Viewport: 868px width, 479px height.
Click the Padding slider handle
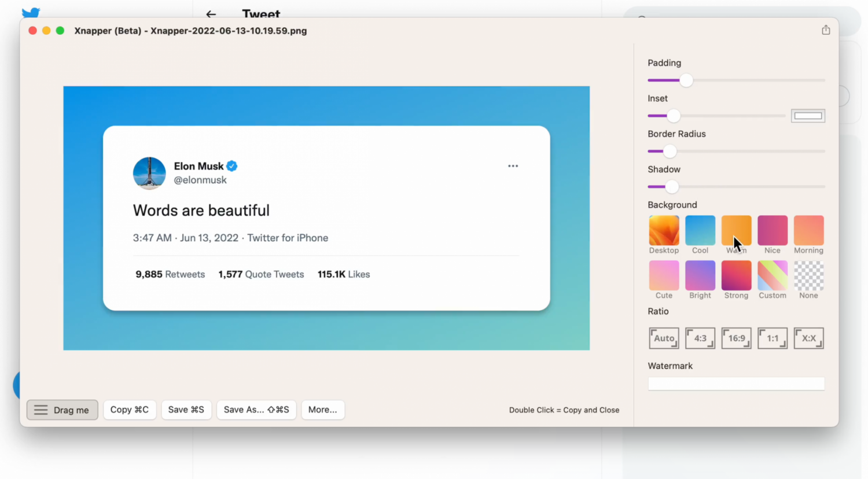click(686, 80)
